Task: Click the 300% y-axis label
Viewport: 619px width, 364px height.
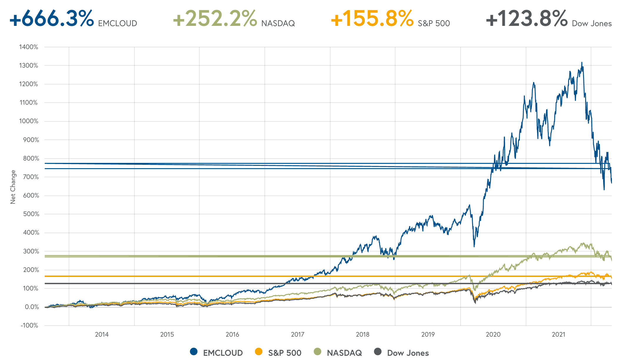Action: pyautogui.click(x=31, y=251)
